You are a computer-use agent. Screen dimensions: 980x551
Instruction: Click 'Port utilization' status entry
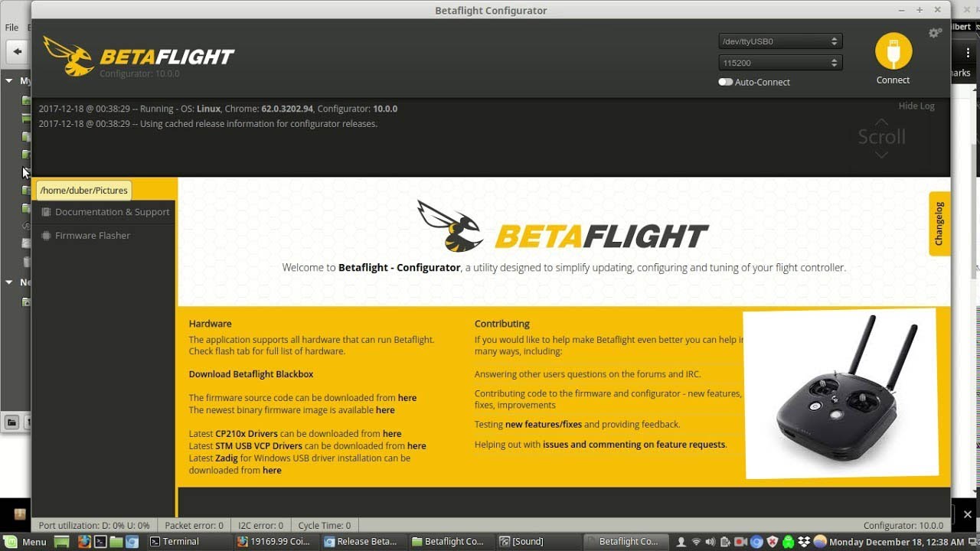coord(94,526)
